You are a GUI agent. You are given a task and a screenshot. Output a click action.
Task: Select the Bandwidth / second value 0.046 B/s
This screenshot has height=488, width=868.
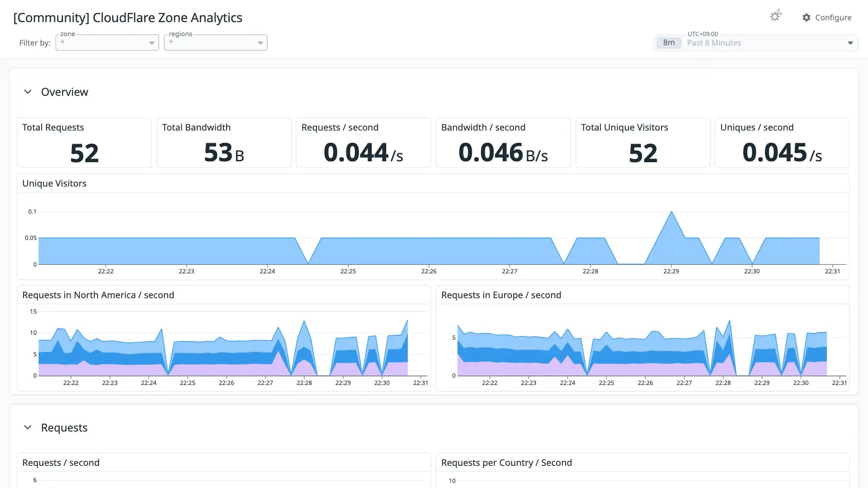503,153
